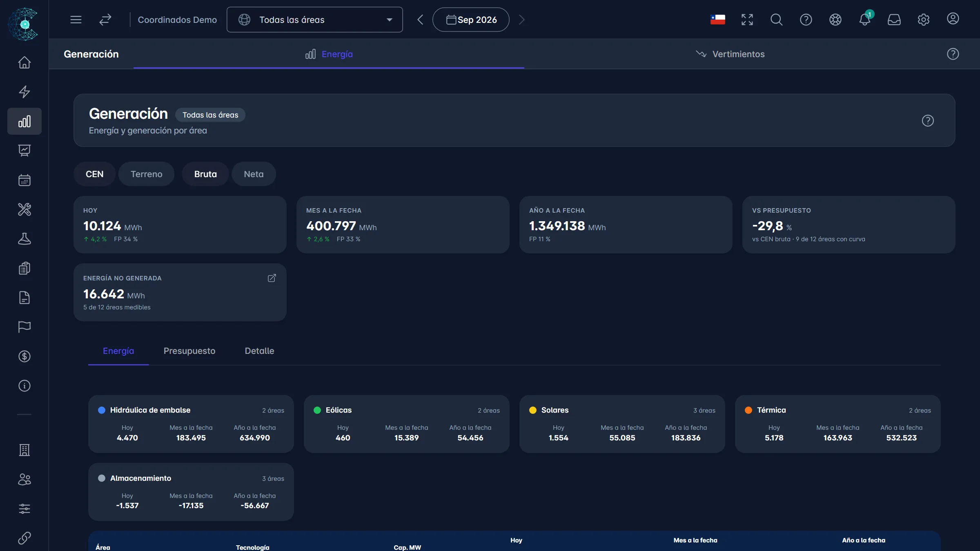The image size is (980, 551).
Task: Open the flag sidebar icon
Action: 24,327
